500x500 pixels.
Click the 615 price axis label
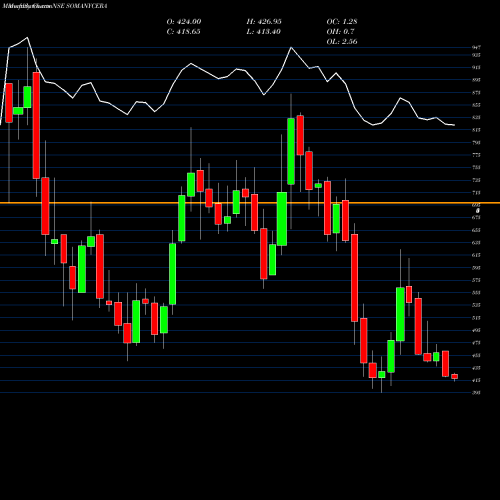pyautogui.click(x=476, y=255)
